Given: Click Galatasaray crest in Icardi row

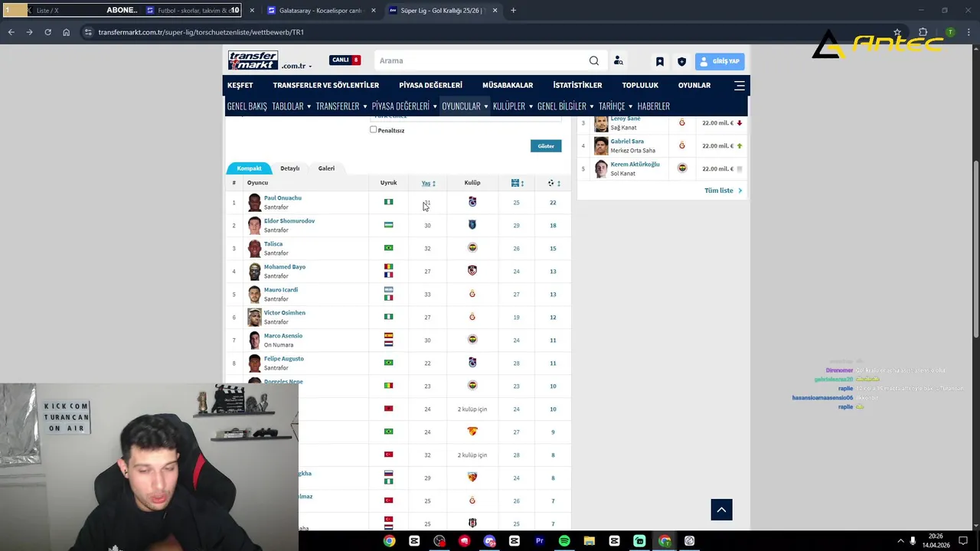Looking at the screenshot, I should [x=472, y=294].
